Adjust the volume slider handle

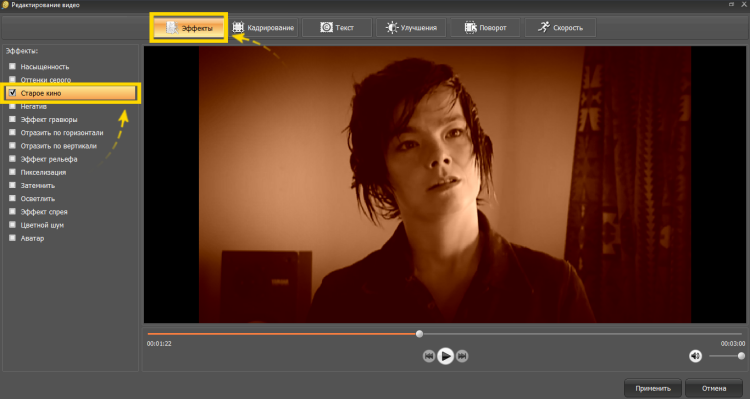coord(741,356)
